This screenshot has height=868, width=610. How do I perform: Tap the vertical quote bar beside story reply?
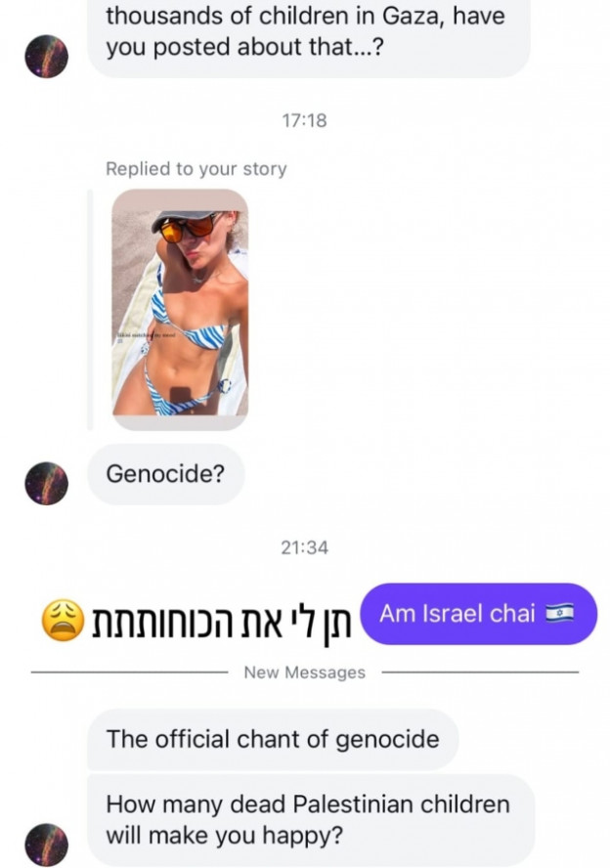90,310
